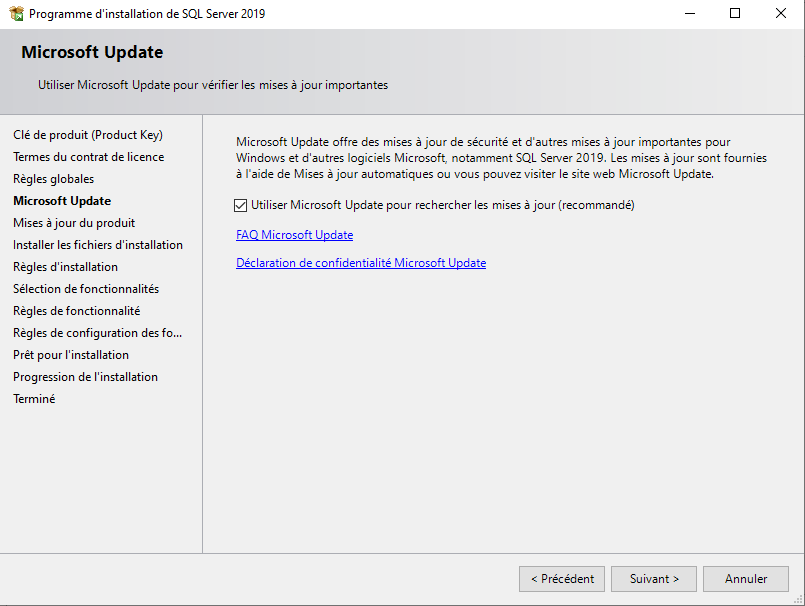Select Sélection de fonctionnalités step
This screenshot has width=805, height=606.
86,289
